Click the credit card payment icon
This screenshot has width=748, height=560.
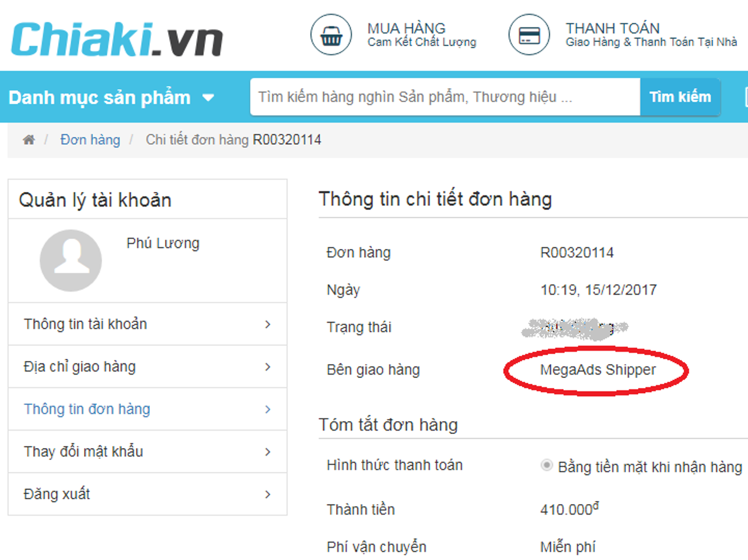pyautogui.click(x=529, y=35)
